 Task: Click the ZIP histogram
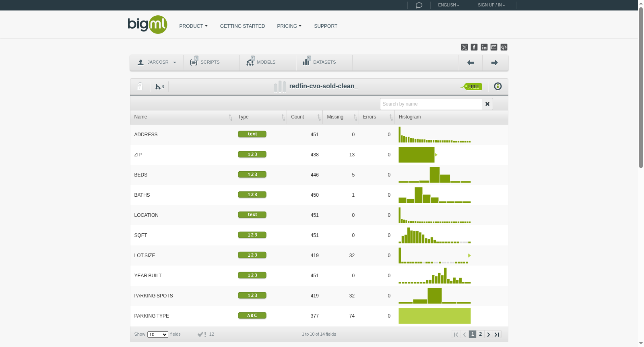pos(417,155)
